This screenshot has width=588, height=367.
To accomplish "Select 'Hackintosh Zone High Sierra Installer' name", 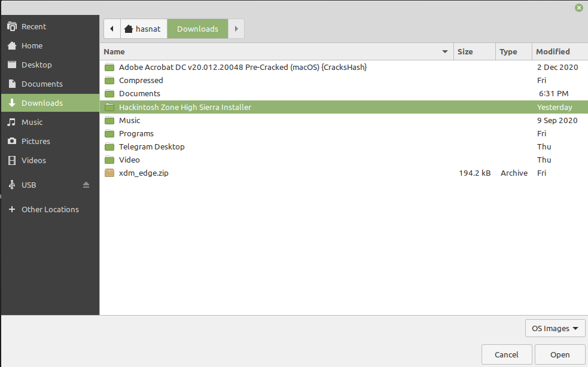I will [x=185, y=107].
